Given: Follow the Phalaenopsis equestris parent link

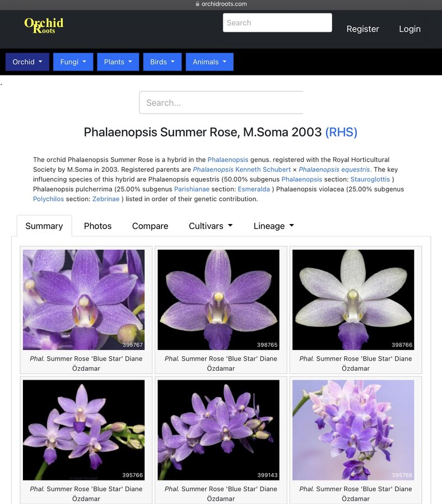Looking at the screenshot, I should pyautogui.click(x=334, y=169).
